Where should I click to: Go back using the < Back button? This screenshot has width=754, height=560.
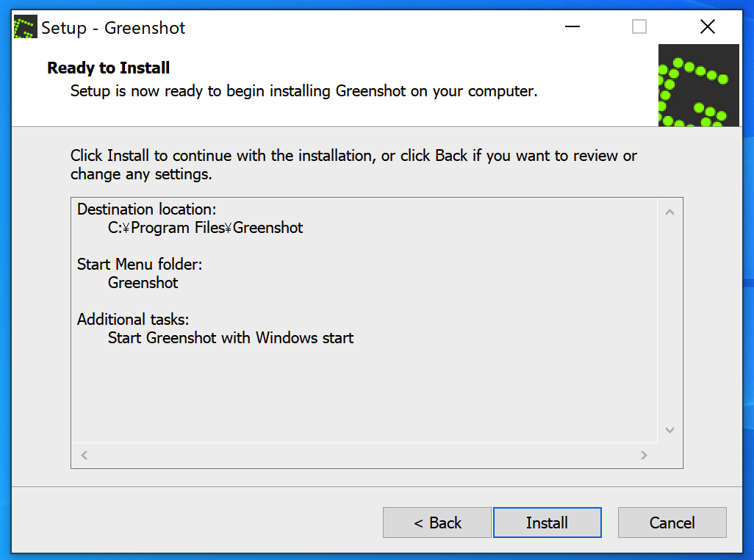437,523
